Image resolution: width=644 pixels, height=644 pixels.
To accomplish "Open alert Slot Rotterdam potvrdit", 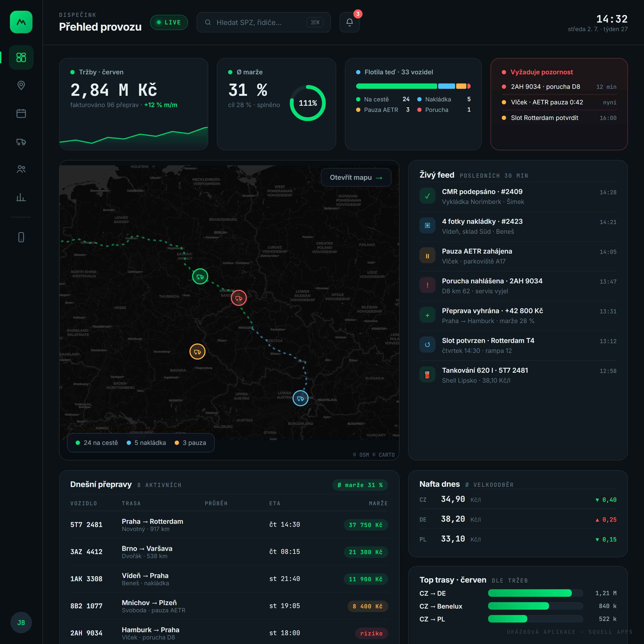I will 559,118.
